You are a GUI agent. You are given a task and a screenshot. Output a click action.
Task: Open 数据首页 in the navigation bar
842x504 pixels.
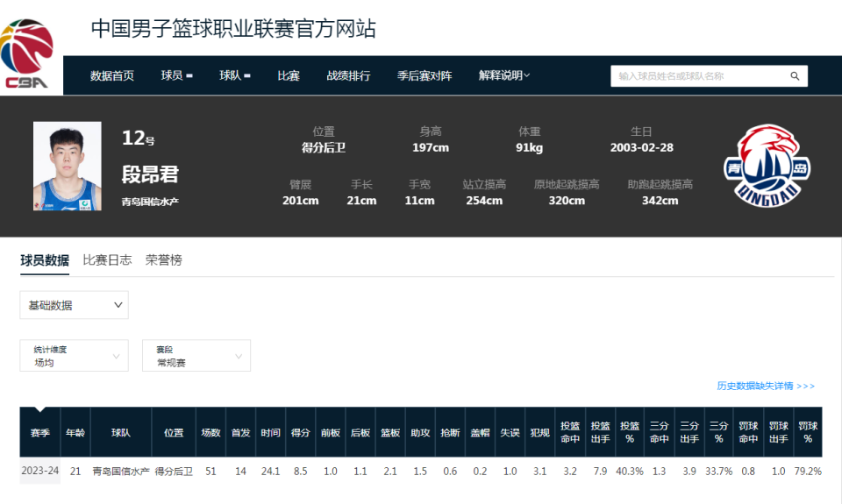point(112,75)
